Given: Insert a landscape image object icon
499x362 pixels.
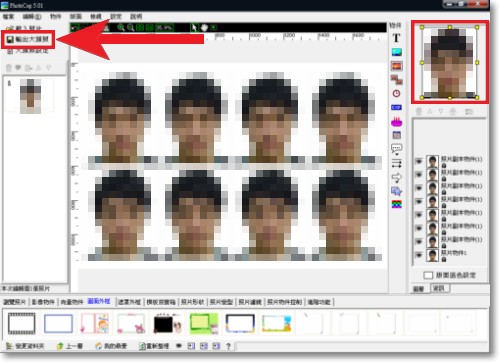Looking at the screenshot, I should 396,52.
